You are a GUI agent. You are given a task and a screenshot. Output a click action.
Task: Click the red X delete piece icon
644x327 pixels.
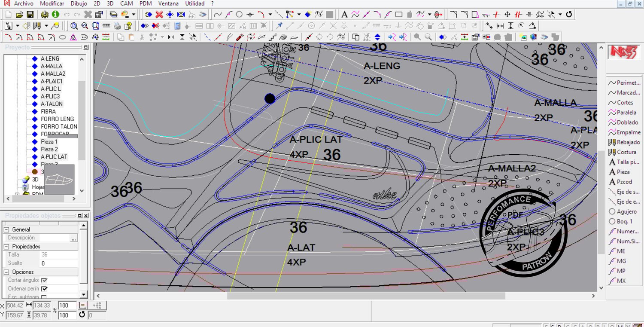(x=159, y=15)
